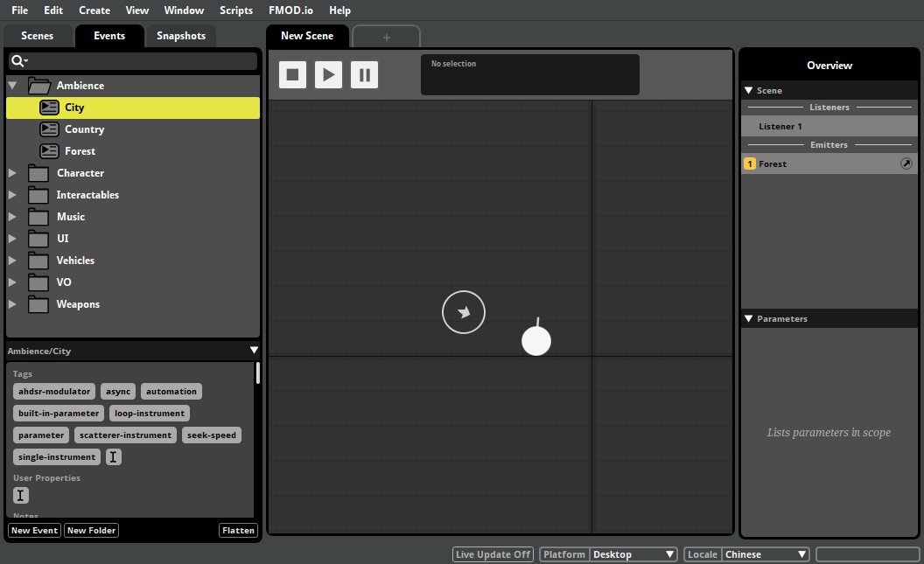Click the add new scene tab
The image size is (924, 564).
point(386,38)
